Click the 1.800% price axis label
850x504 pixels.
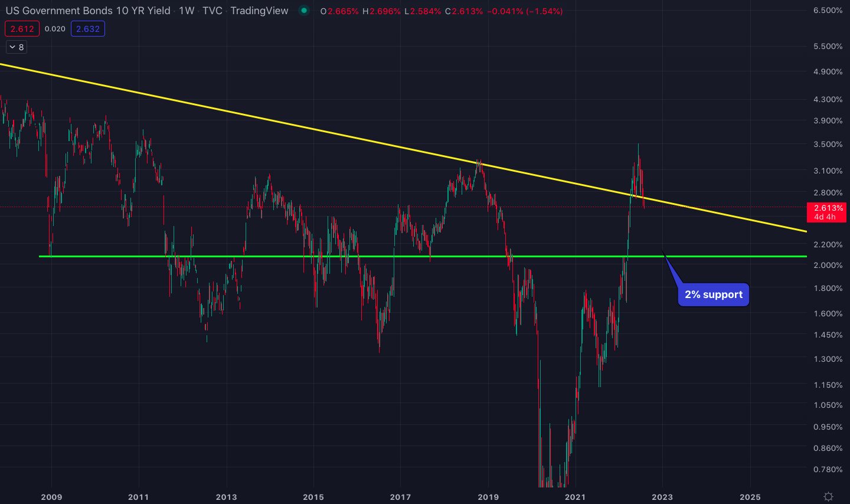(828, 288)
